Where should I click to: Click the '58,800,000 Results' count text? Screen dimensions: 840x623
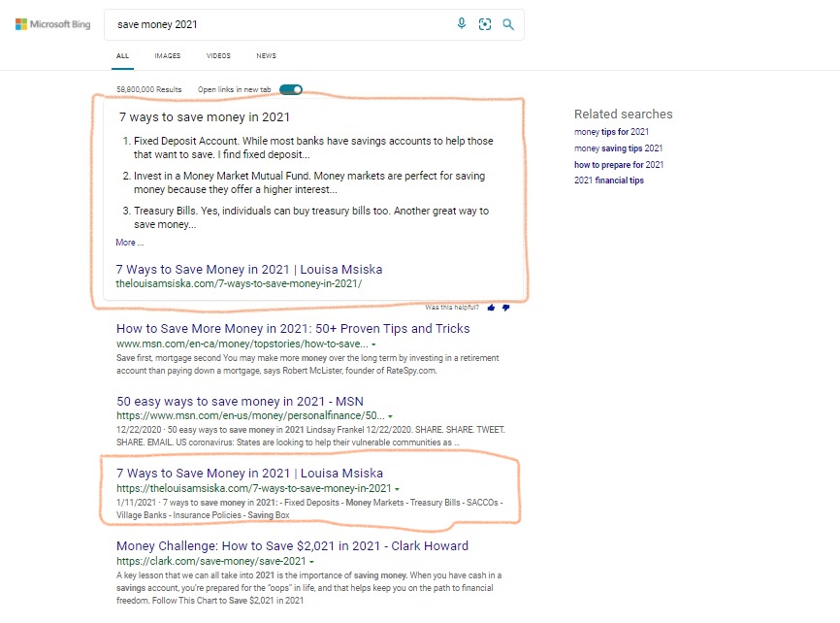tap(149, 89)
